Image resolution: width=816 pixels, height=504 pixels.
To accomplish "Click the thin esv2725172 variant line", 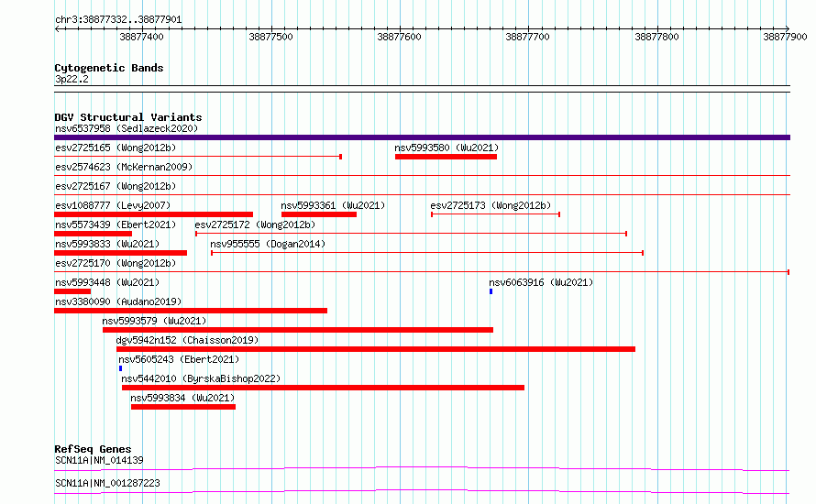I will point(411,234).
